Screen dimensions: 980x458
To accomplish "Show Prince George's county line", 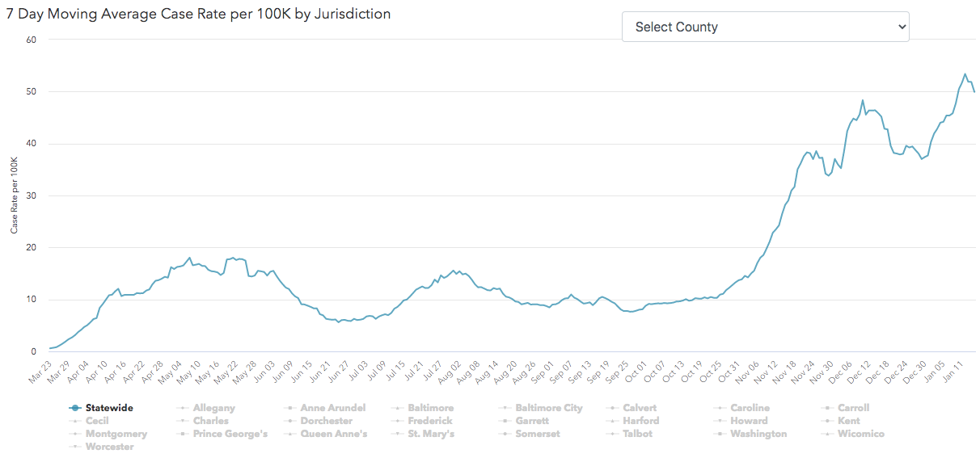I will tap(230, 434).
